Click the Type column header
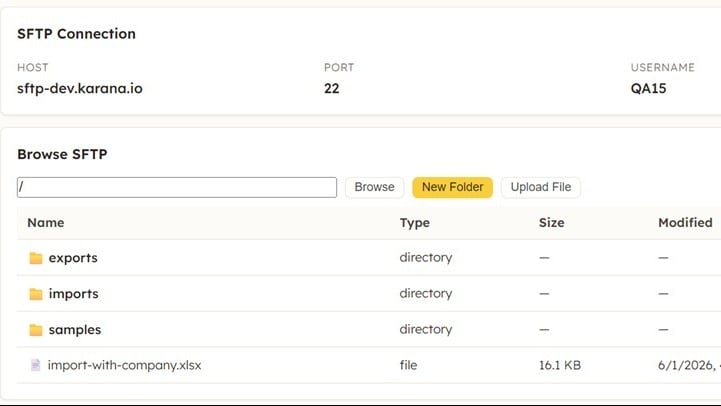 click(x=415, y=223)
